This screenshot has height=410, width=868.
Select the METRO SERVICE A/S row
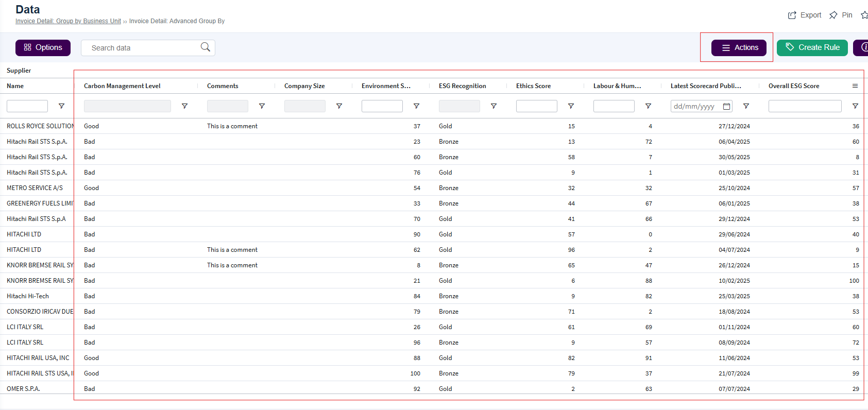coord(35,188)
